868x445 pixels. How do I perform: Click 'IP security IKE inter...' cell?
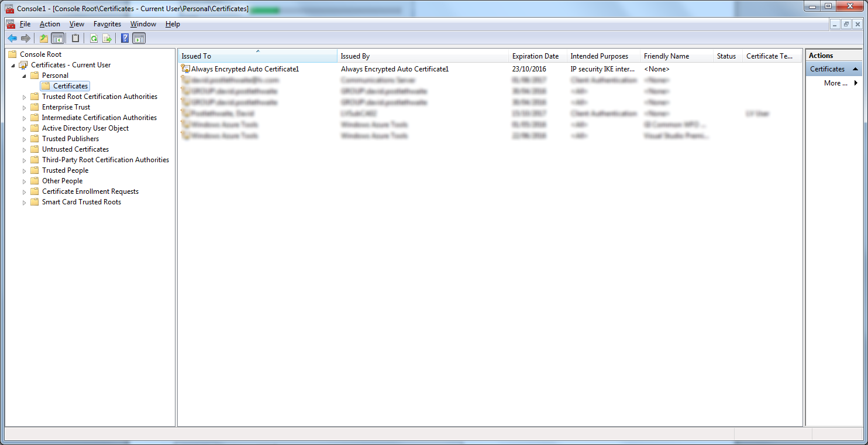coord(602,69)
